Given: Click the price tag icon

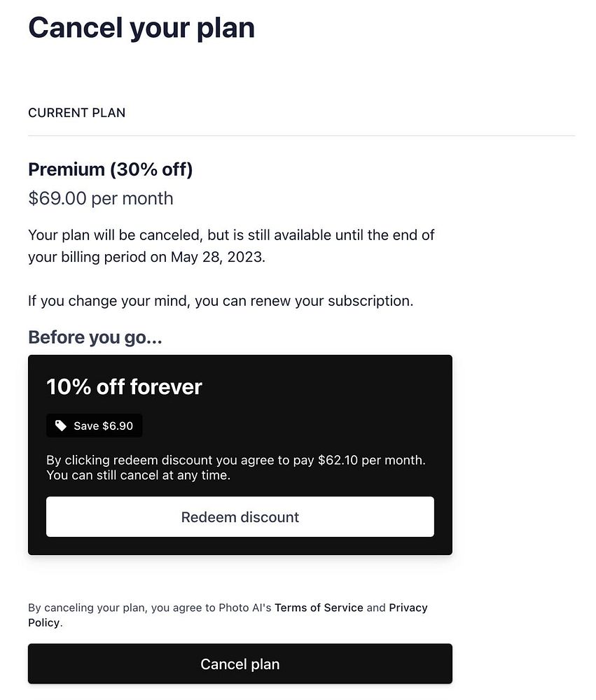Looking at the screenshot, I should pos(61,426).
